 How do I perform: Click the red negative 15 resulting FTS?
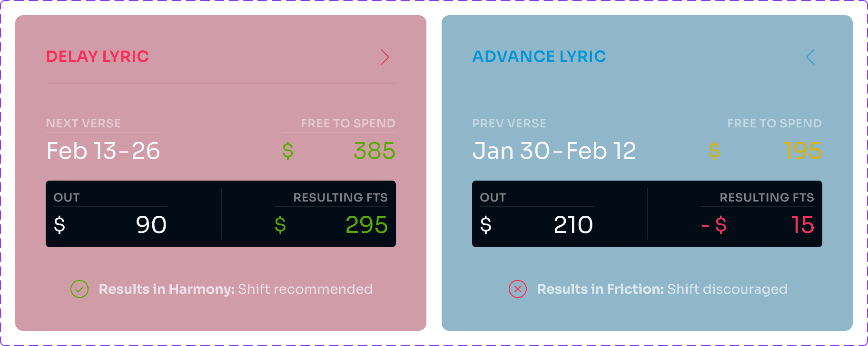coord(802,225)
